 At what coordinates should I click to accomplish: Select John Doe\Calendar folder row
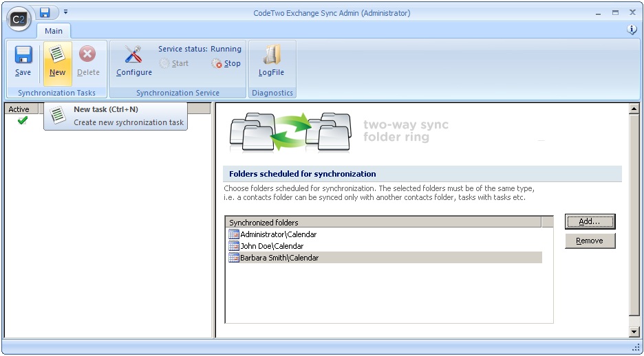(384, 246)
